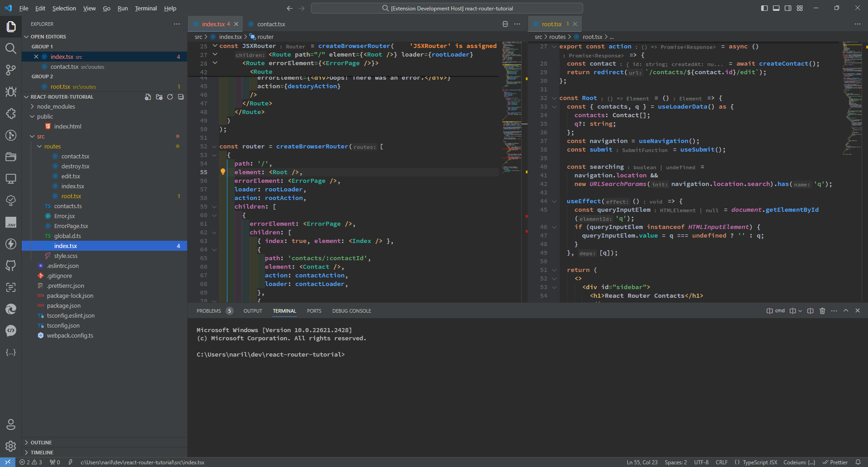Toggle the primary side bar layout button
This screenshot has width=868, height=467.
(x=764, y=8)
